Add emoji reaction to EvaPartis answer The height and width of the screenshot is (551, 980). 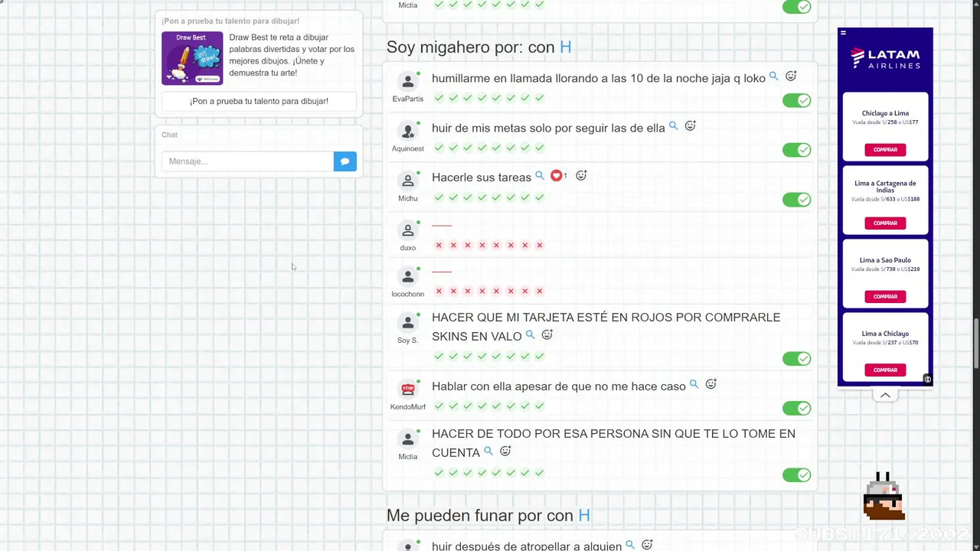[x=791, y=77]
